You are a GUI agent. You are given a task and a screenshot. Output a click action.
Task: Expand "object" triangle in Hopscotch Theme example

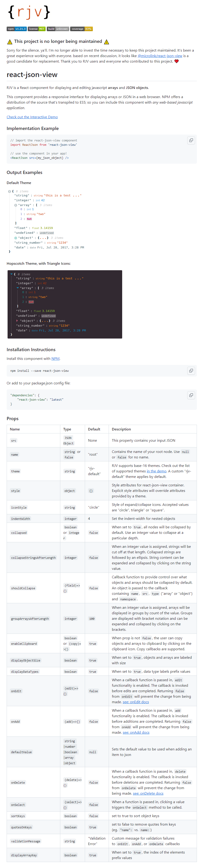coord(17,321)
